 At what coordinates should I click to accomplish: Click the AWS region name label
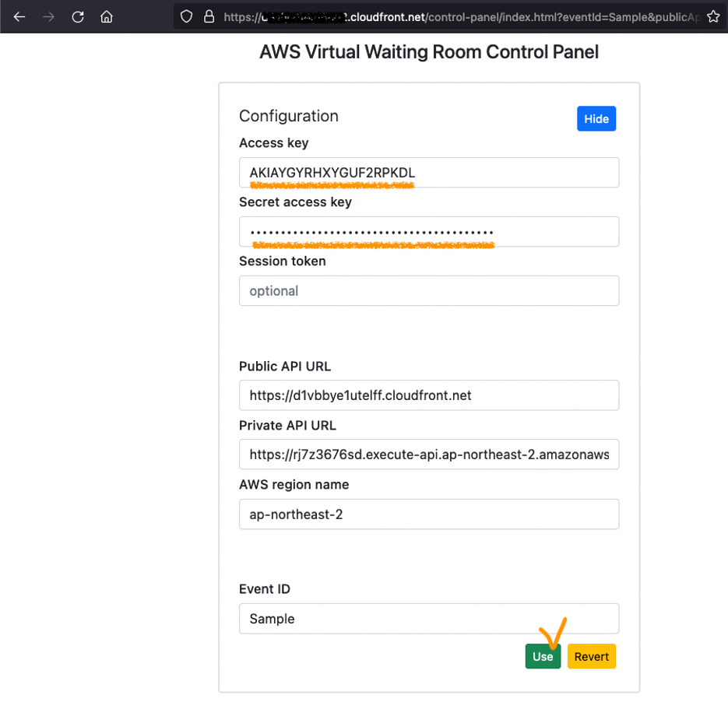coord(294,485)
